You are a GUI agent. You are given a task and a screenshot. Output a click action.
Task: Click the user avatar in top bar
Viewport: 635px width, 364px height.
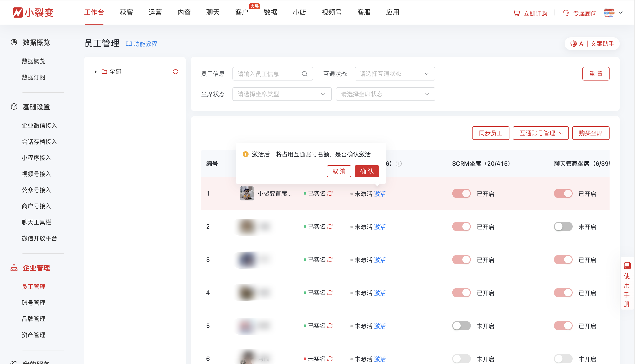[x=609, y=13]
